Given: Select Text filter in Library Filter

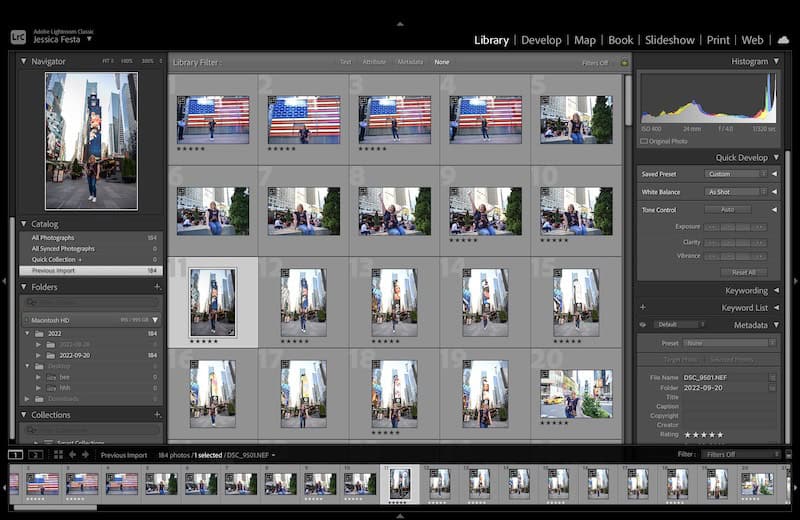Looking at the screenshot, I should (x=345, y=62).
